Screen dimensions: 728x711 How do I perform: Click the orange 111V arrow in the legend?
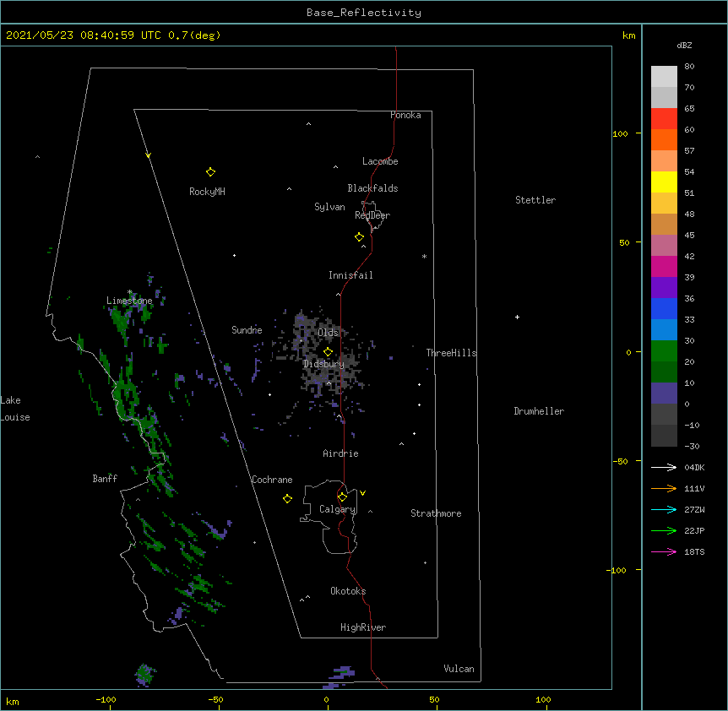tap(664, 488)
